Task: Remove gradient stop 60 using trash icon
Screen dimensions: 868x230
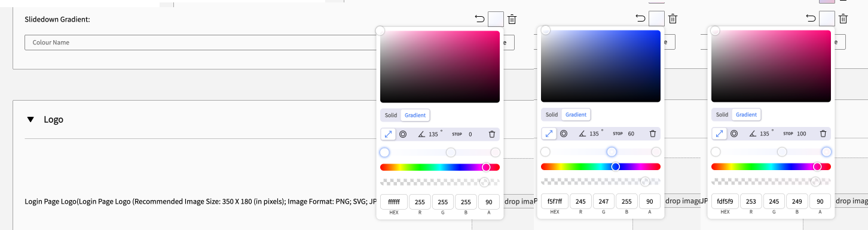Action: pyautogui.click(x=653, y=134)
